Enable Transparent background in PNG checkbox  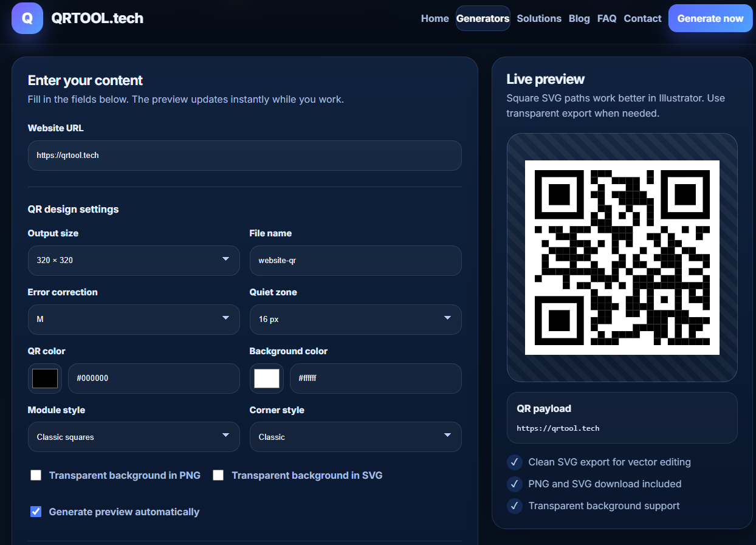36,475
